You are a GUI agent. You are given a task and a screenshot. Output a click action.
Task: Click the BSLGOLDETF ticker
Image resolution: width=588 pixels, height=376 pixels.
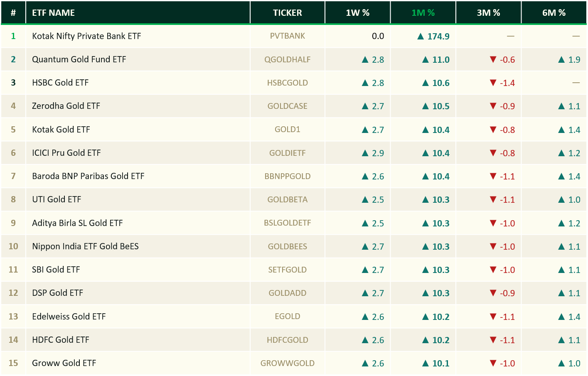pyautogui.click(x=288, y=223)
